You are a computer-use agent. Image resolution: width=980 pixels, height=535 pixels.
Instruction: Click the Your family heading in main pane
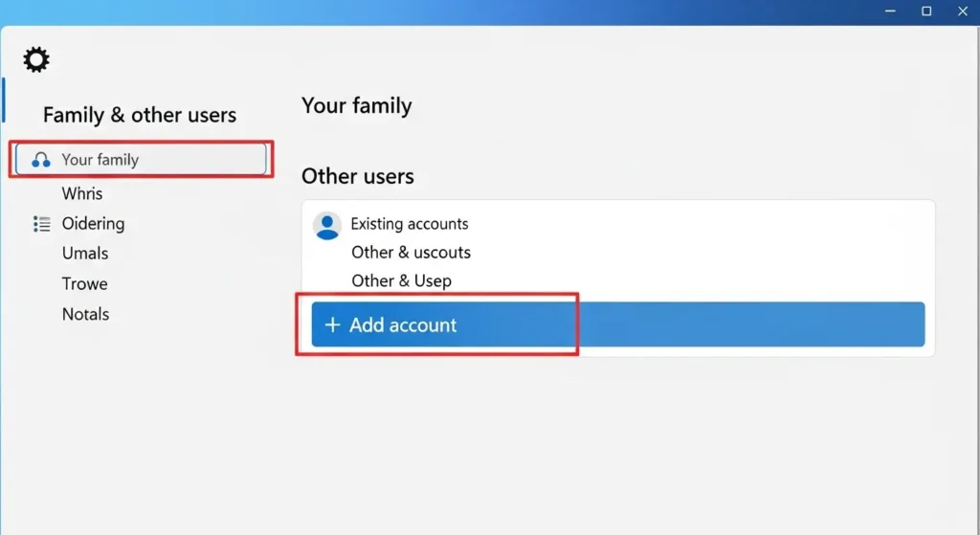tap(356, 106)
